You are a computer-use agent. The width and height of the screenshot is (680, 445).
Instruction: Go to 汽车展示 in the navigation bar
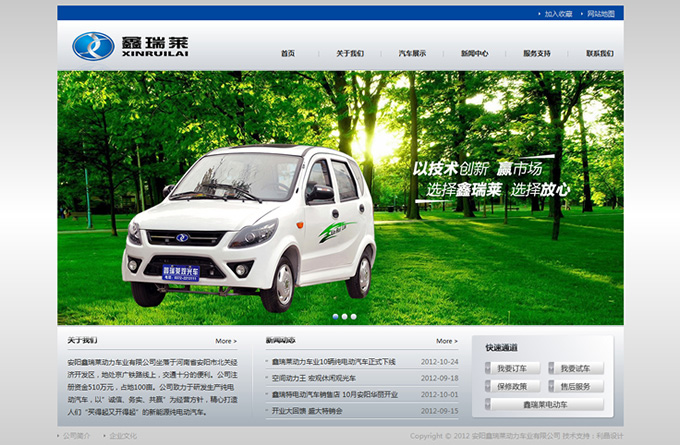[x=412, y=53]
